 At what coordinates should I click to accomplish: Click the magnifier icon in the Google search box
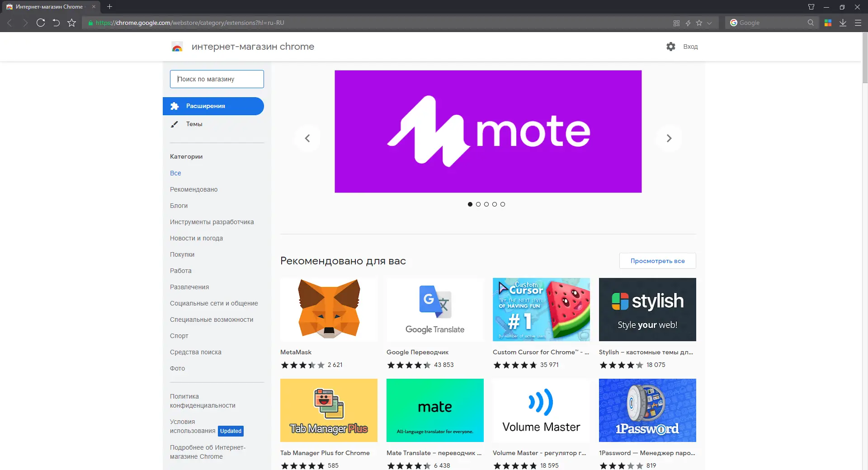point(811,23)
